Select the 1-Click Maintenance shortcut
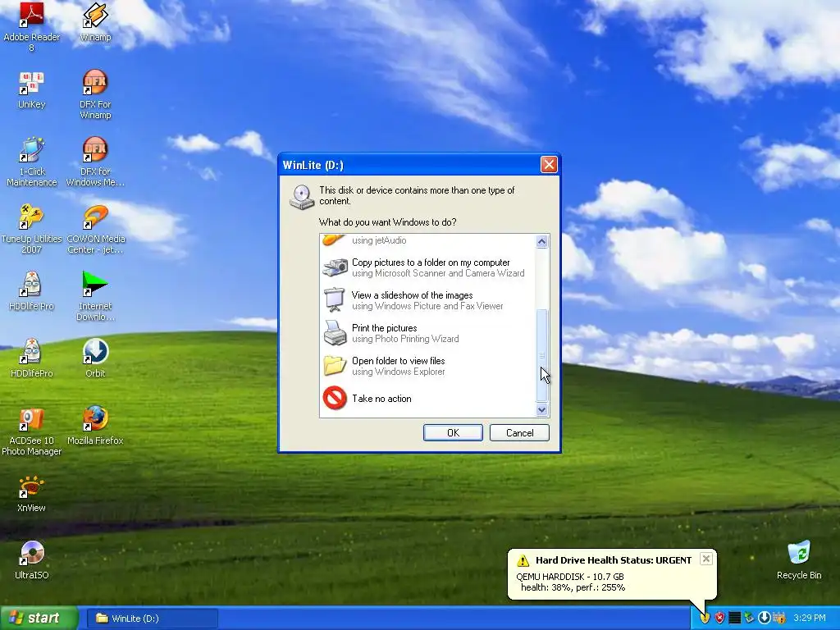Viewport: 840px width, 630px height. tap(32, 162)
